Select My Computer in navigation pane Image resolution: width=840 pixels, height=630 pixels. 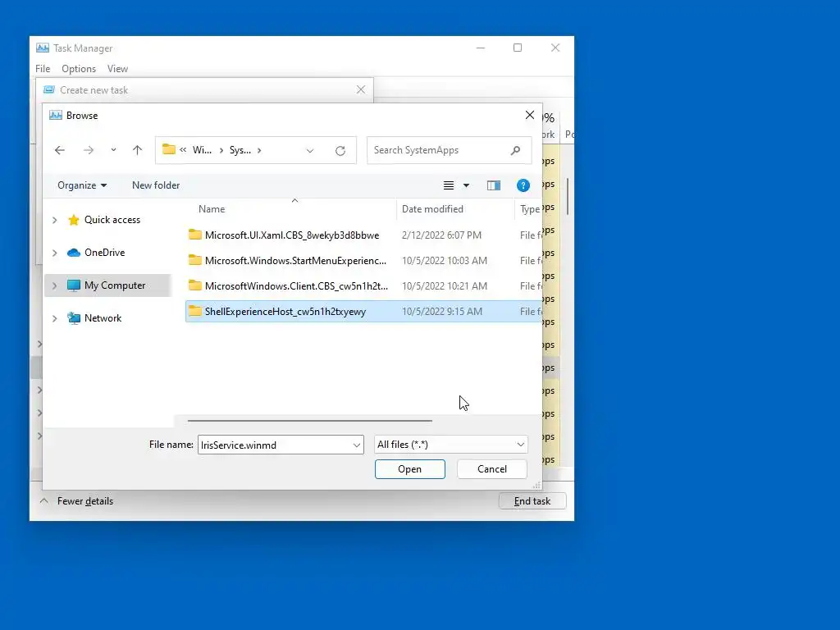coord(115,285)
